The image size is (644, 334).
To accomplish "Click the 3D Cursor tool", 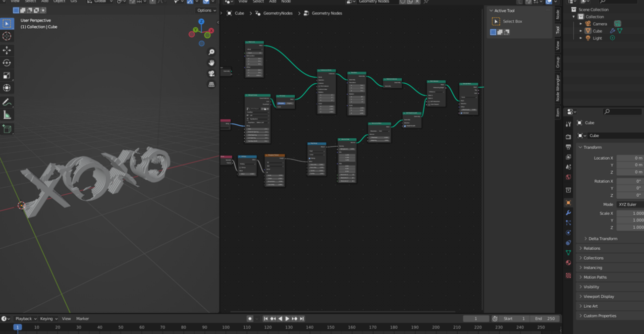I will 7,36.
